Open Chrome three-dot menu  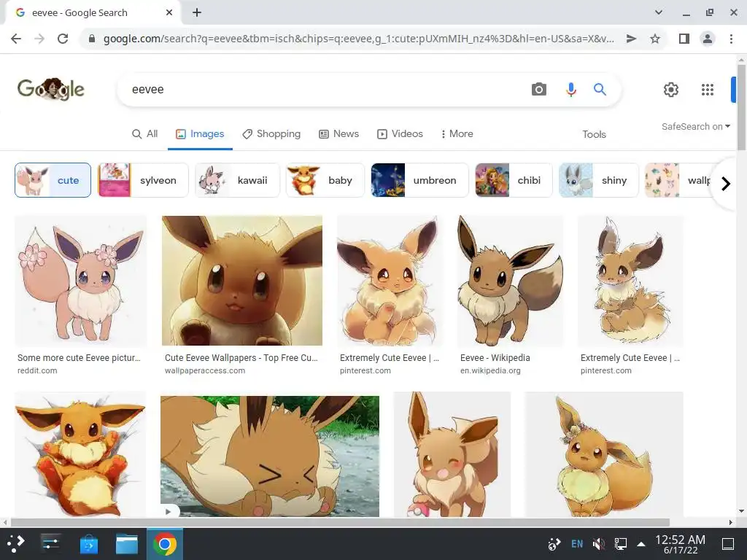pos(731,39)
